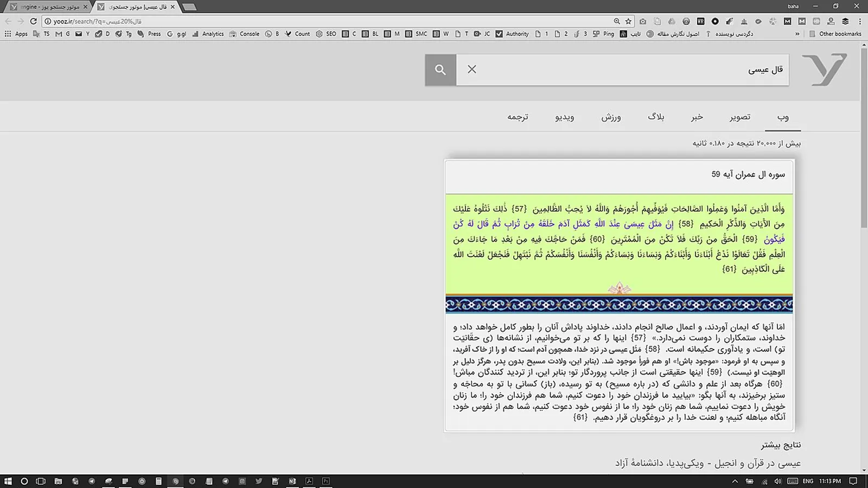Open the Authority bookmark

[x=512, y=34]
